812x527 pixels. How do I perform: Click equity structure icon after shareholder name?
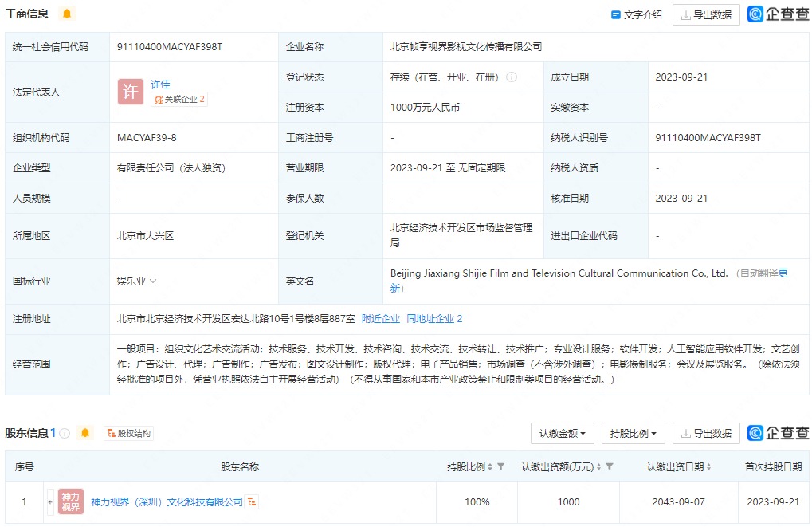[x=252, y=501]
